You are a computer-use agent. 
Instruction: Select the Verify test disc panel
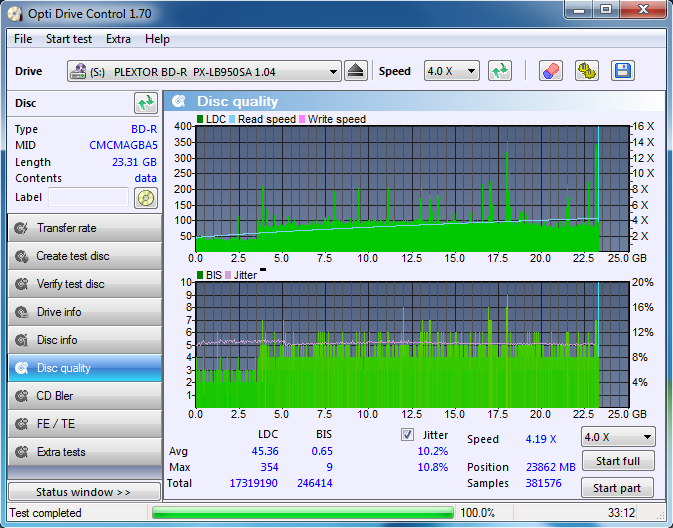(85, 284)
